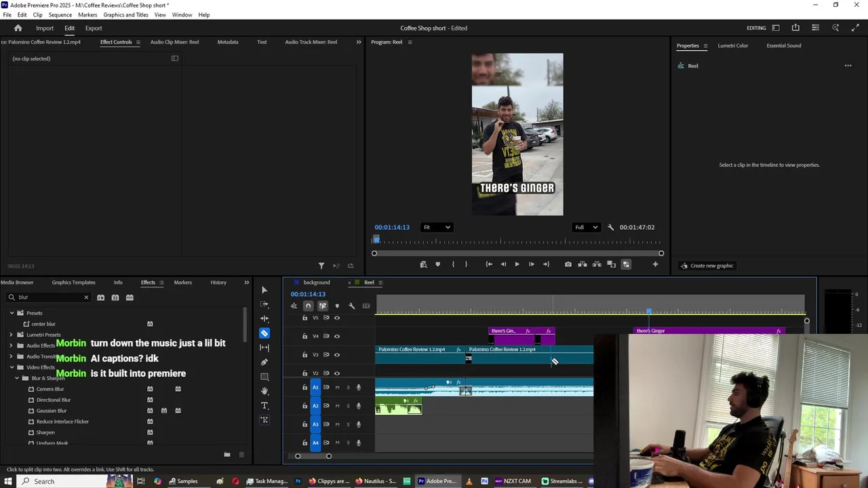Mute audio track A1
Viewport: 868px width, 488px height.
pyautogui.click(x=337, y=388)
